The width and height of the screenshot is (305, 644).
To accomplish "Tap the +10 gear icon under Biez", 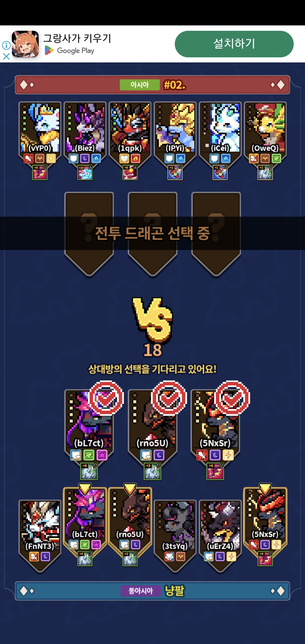I will tap(85, 172).
